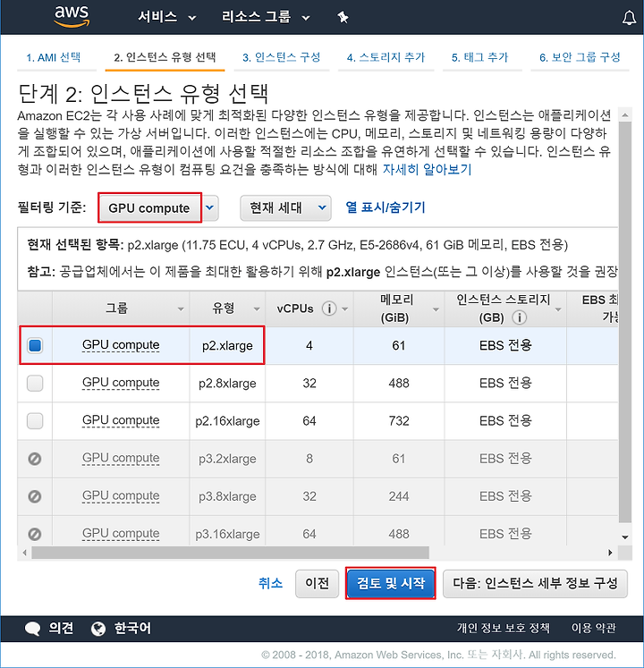Click the 244 memory value cell
This screenshot has height=668, width=644.
[399, 496]
